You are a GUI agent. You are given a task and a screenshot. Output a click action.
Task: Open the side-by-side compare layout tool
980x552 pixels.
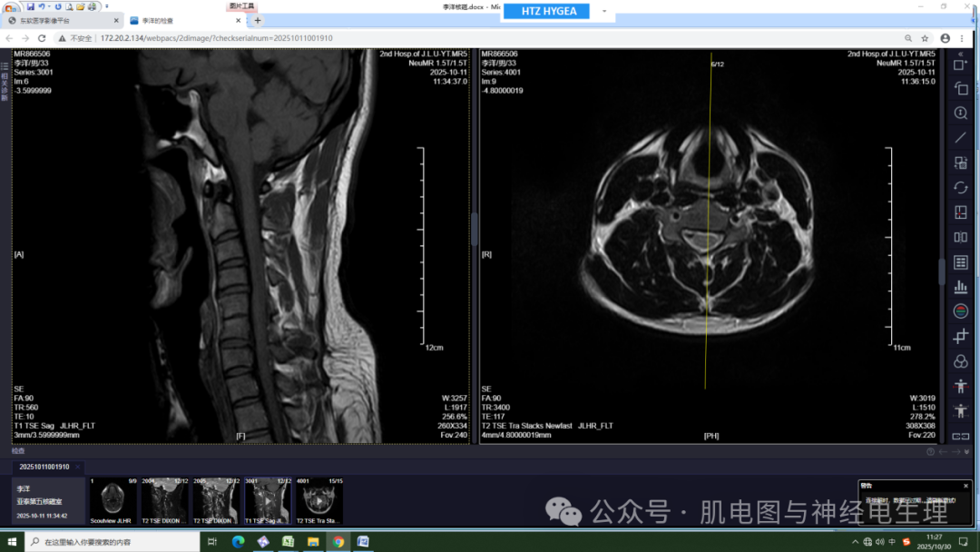[x=960, y=238]
